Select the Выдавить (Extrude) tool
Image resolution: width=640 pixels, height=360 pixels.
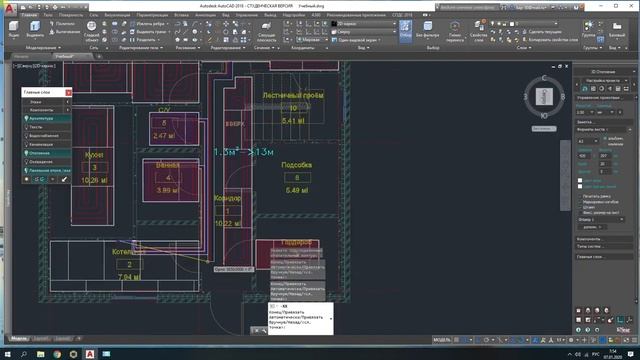click(x=35, y=29)
